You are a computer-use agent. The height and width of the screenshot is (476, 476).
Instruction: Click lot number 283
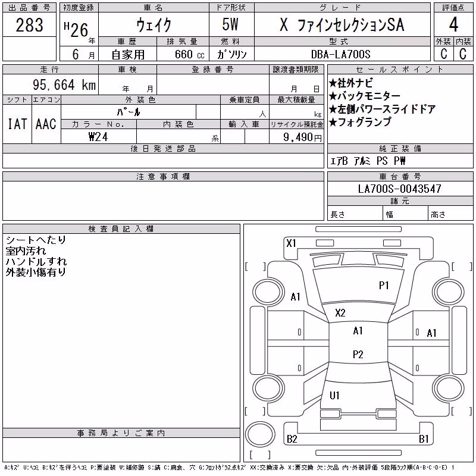tap(29, 25)
